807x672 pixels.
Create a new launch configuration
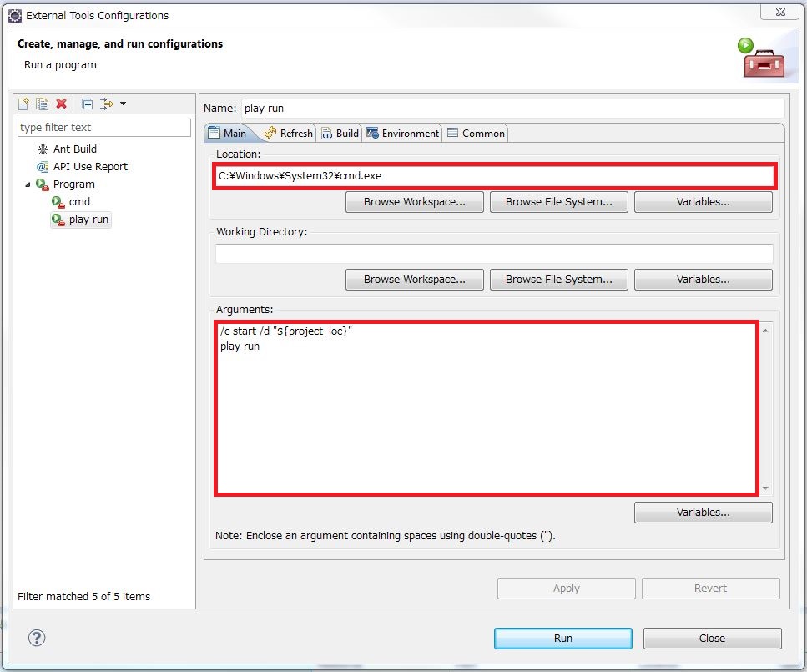tap(23, 104)
